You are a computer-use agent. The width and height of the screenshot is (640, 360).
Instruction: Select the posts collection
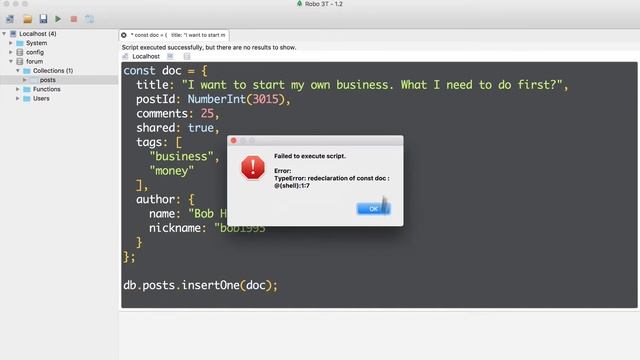pyautogui.click(x=48, y=80)
